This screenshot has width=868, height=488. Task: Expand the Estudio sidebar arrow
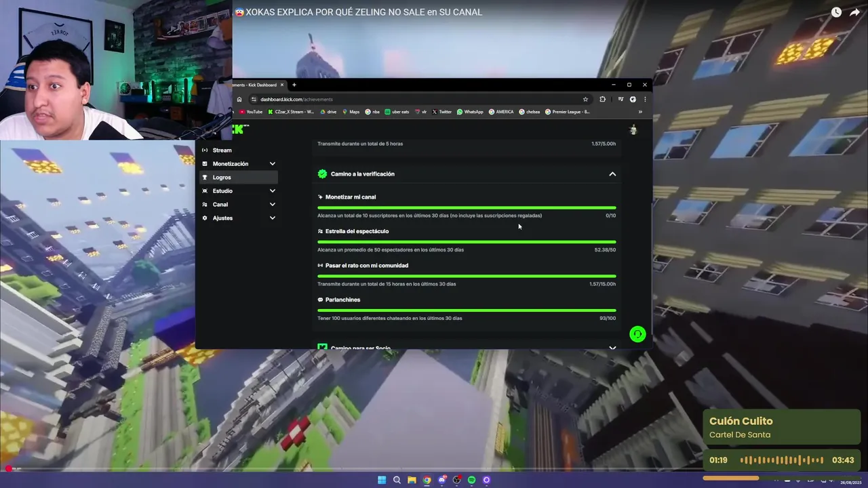tap(272, 190)
